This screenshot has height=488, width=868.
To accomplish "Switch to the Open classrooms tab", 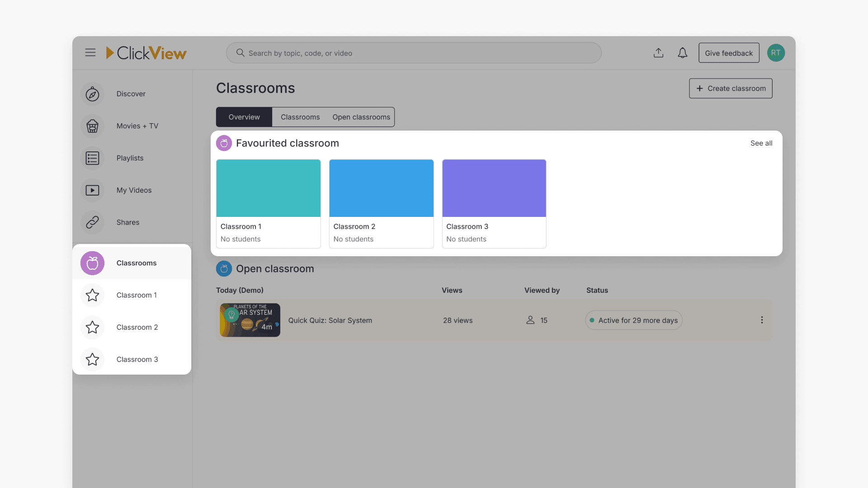I will click(361, 117).
